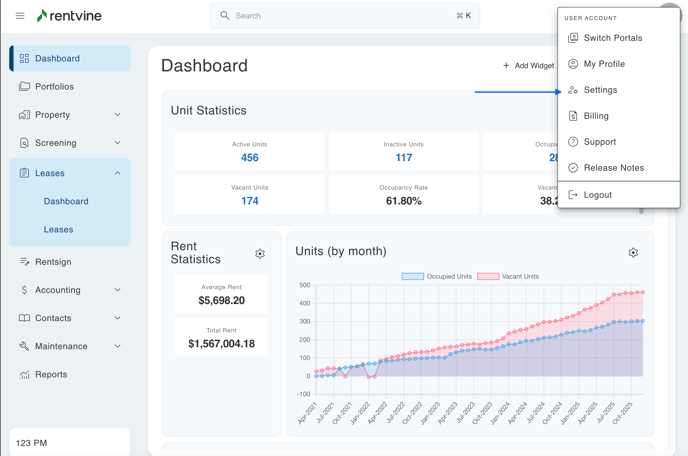Open Rent Statistics gear settings

pos(260,254)
